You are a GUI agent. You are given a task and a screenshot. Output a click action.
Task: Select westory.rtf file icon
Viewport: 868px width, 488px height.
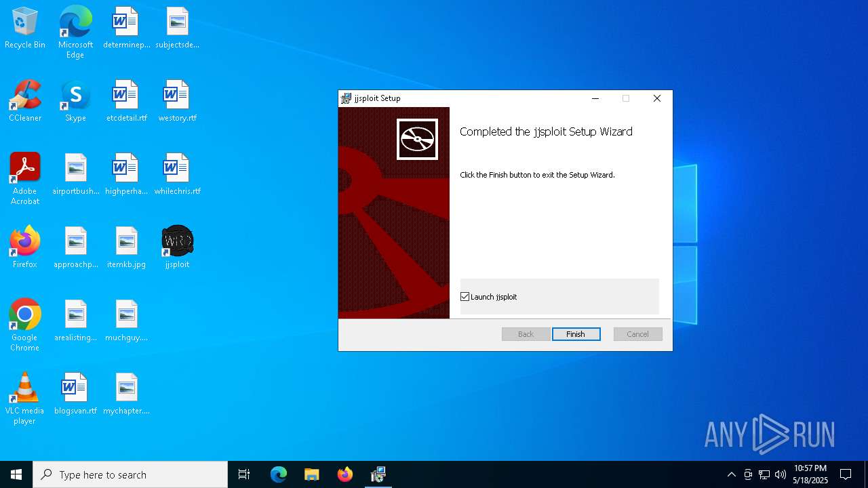pyautogui.click(x=177, y=102)
